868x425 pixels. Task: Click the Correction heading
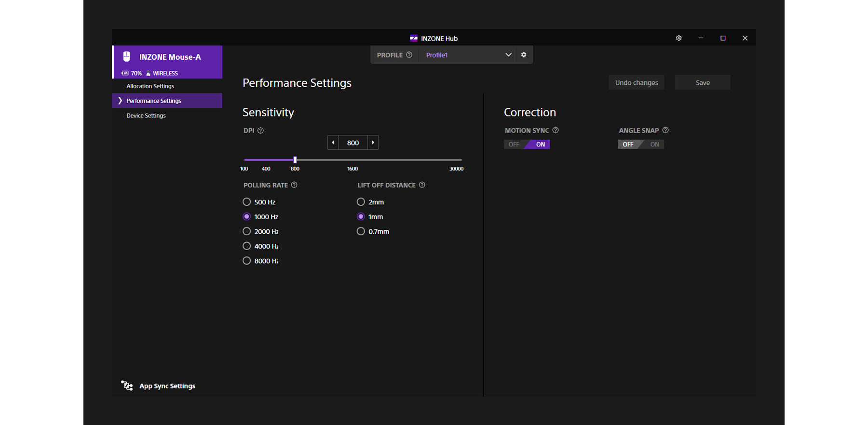pyautogui.click(x=530, y=112)
